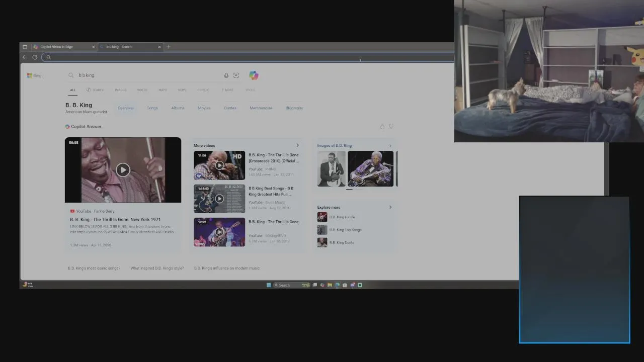This screenshot has width=644, height=362.
Task: Open visual search camera icon
Action: (x=236, y=75)
